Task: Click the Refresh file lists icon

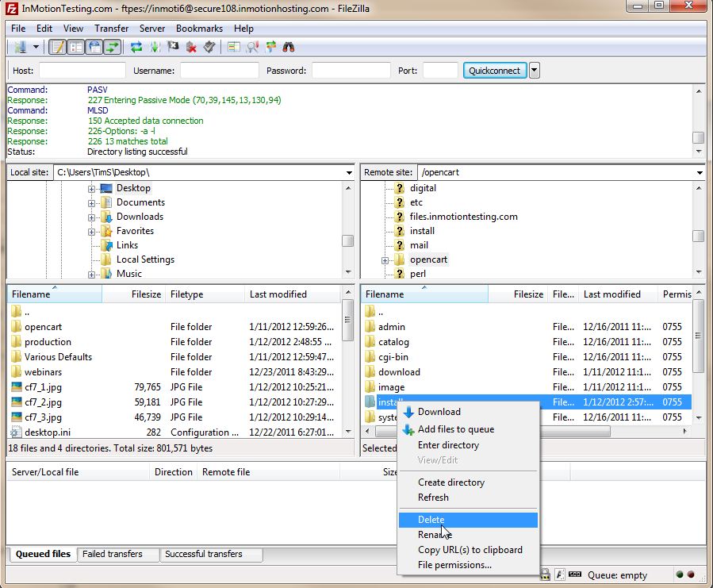Action: [136, 47]
